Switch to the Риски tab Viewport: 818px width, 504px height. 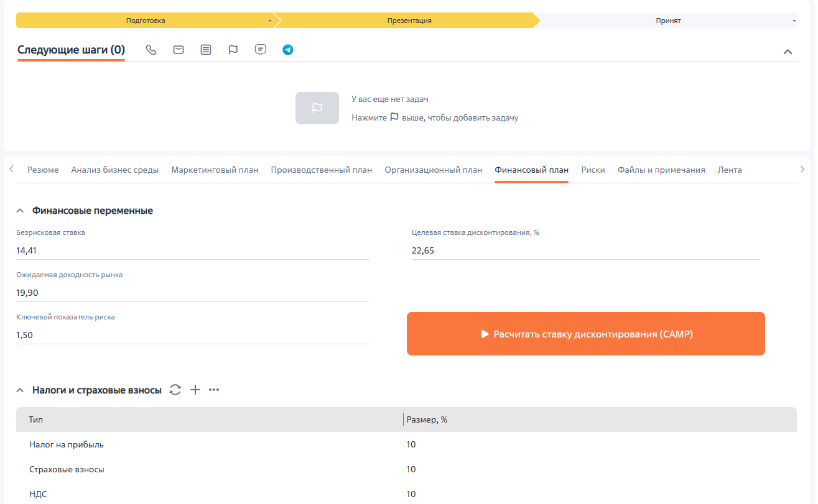click(593, 170)
